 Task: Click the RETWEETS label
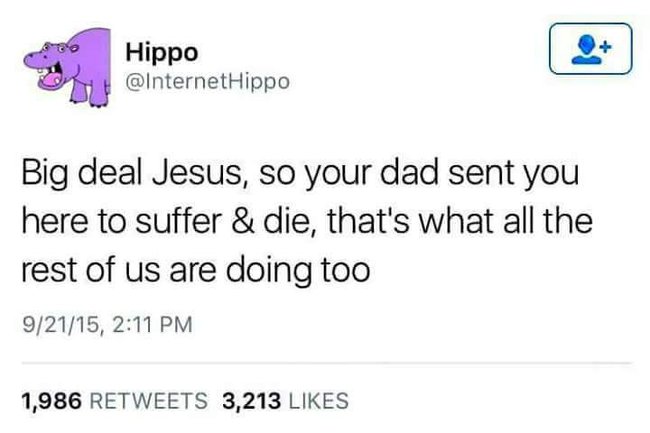pyautogui.click(x=148, y=401)
